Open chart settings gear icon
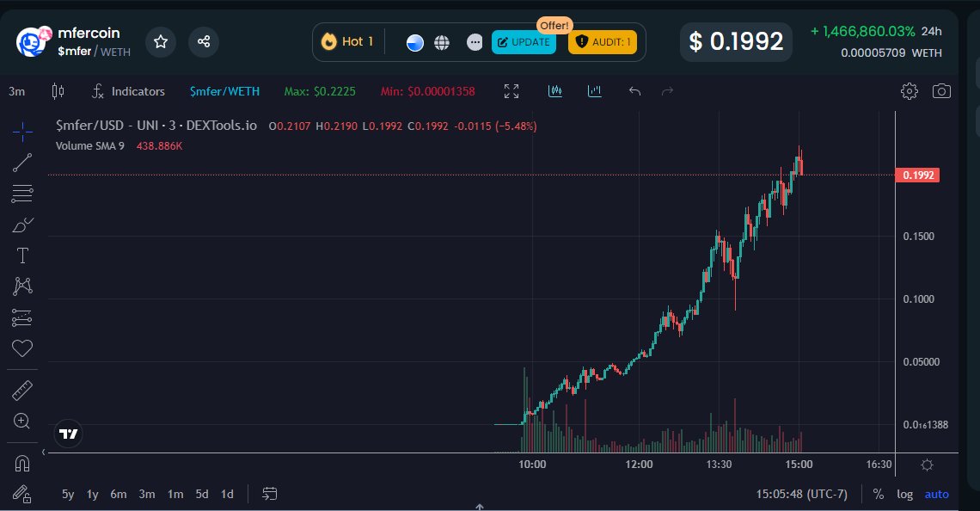 pyautogui.click(x=910, y=91)
